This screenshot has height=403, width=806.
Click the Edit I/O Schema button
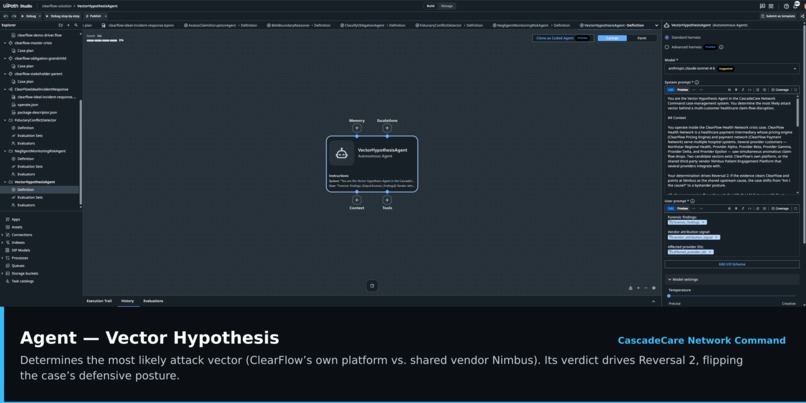click(731, 264)
